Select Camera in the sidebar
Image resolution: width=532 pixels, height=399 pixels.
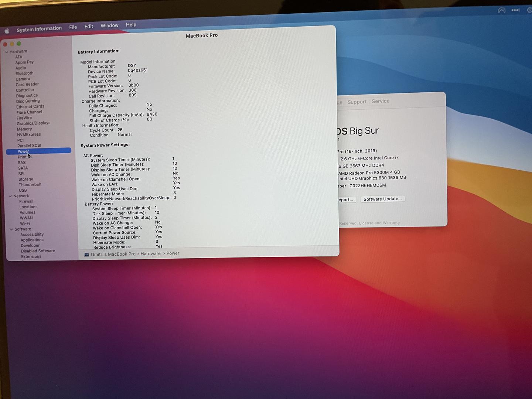coord(23,79)
